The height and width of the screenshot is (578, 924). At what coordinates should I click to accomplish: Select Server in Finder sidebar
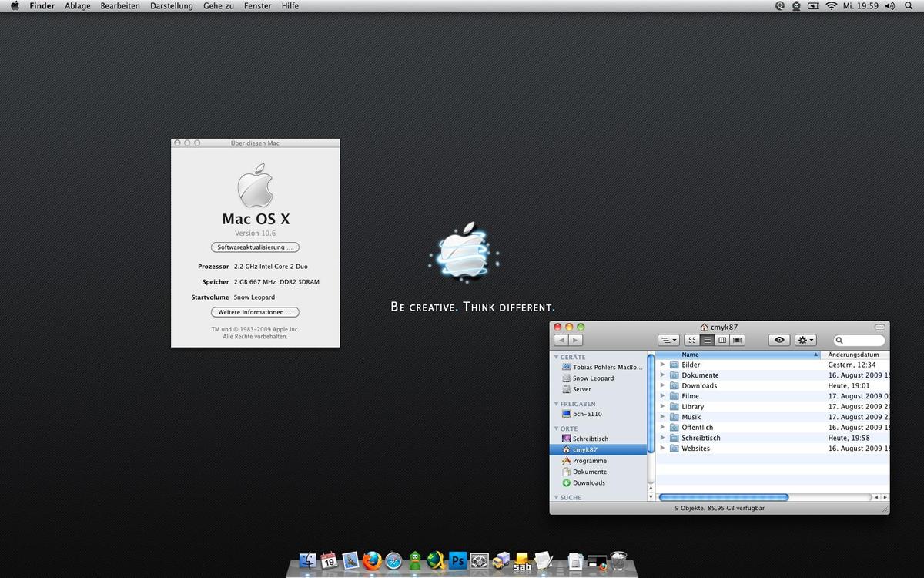pos(582,389)
